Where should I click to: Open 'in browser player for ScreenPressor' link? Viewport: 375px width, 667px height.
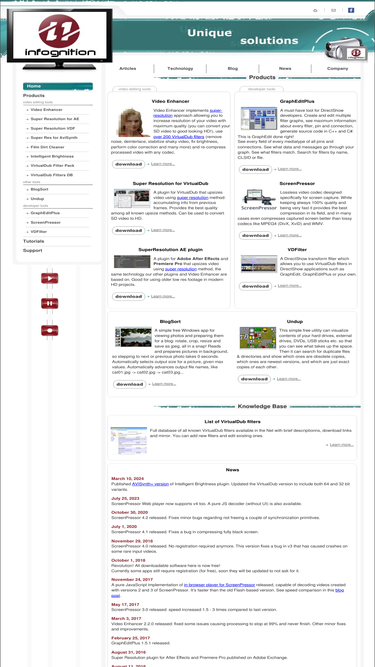point(217,585)
